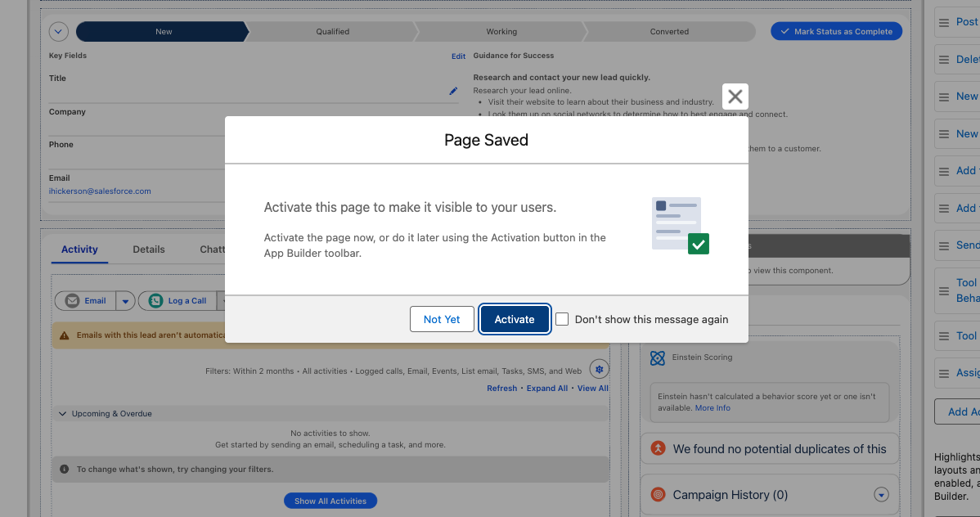Screen dimensions: 980x517
Task: Select the Converted stage in the path
Action: coord(669,32)
